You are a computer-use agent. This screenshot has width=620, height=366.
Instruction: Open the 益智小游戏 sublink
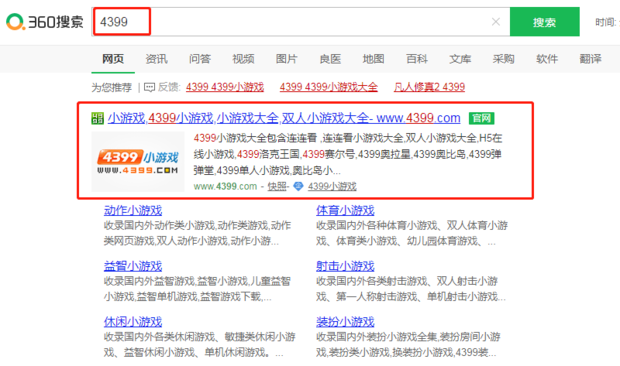tap(133, 266)
